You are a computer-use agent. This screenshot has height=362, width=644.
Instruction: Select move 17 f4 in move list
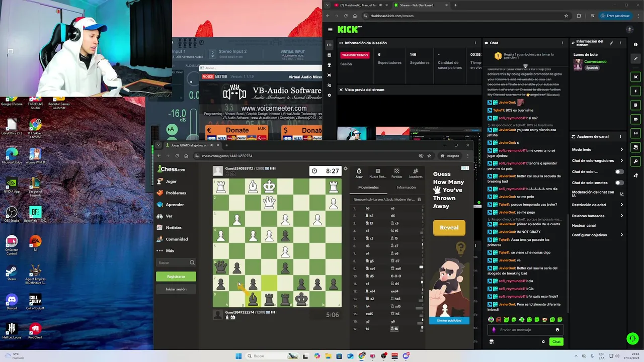pyautogui.click(x=368, y=329)
